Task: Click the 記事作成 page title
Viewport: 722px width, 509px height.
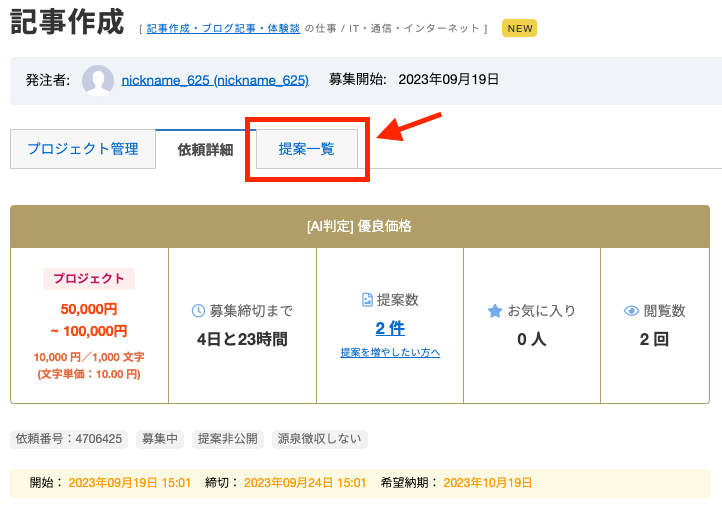Action: click(x=67, y=22)
